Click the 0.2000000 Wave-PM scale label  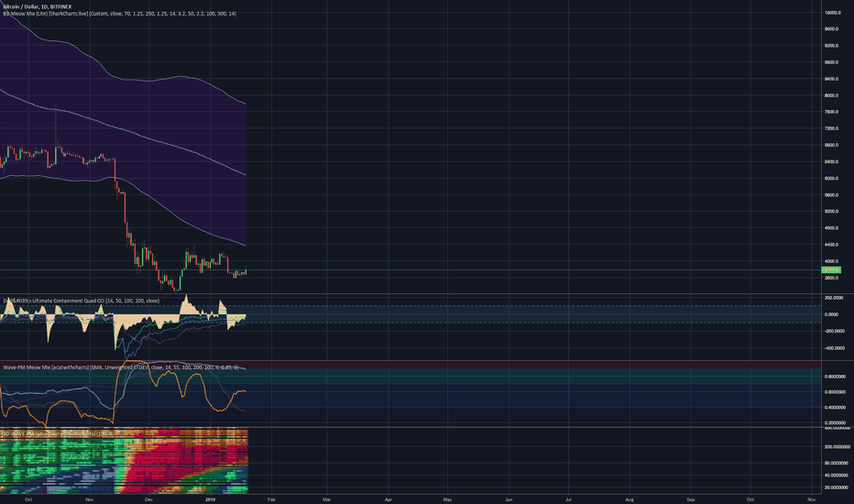835,422
